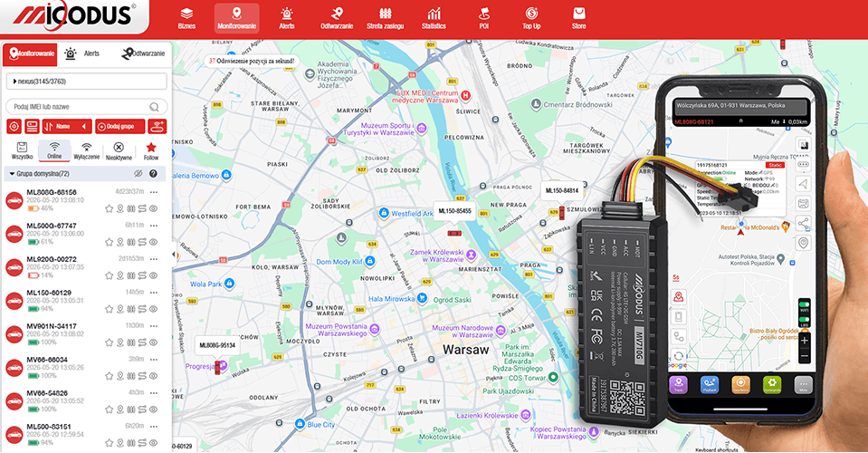Collapse the Grupa domyslna(72) group
The image size is (868, 453).
12,174
